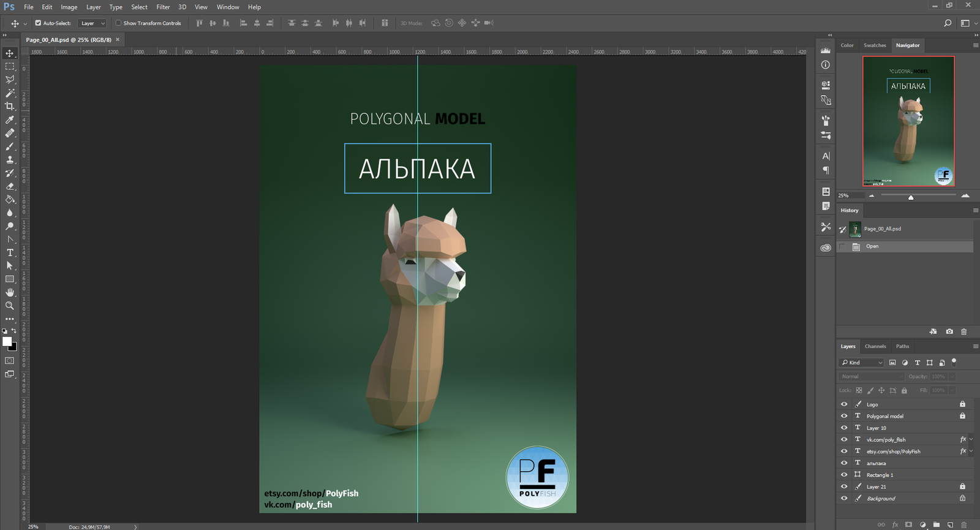This screenshot has height=530, width=980.
Task: Open the Filter menu
Action: point(163,7)
